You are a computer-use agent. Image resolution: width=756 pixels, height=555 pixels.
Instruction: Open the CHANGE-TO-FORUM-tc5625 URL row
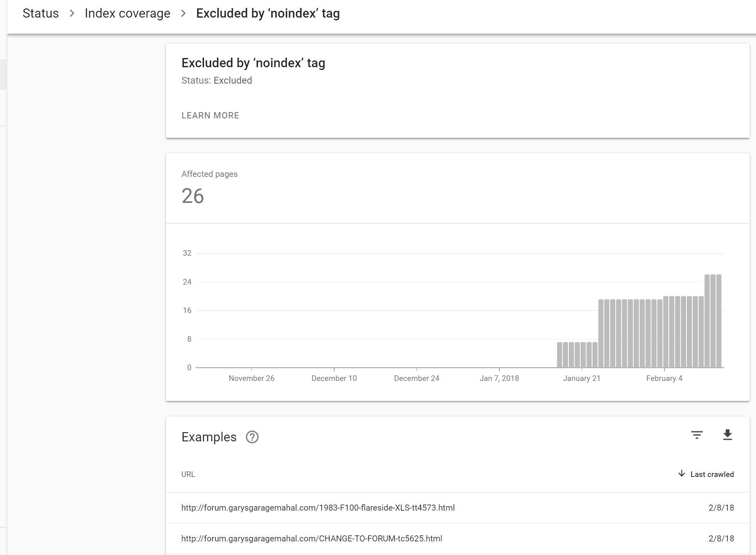coord(311,539)
